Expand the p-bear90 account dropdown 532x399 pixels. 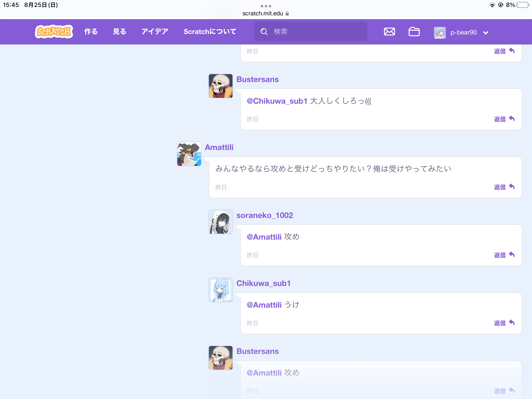(486, 33)
